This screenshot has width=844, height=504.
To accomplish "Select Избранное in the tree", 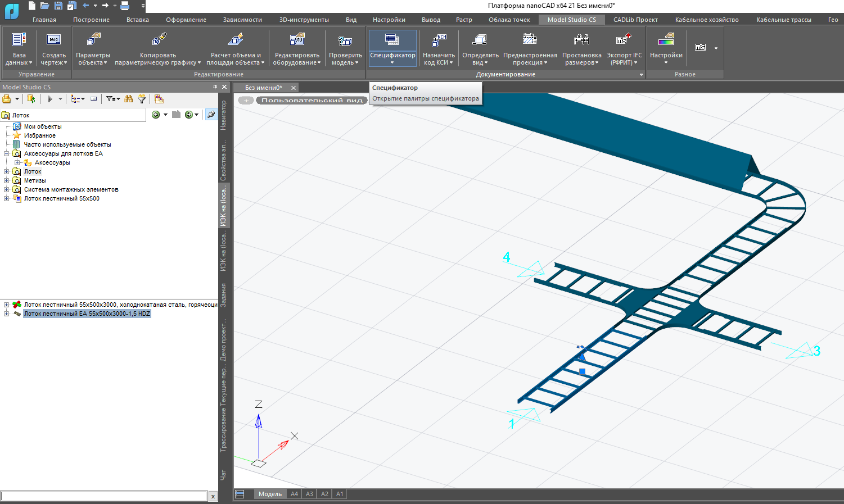I will click(x=40, y=135).
